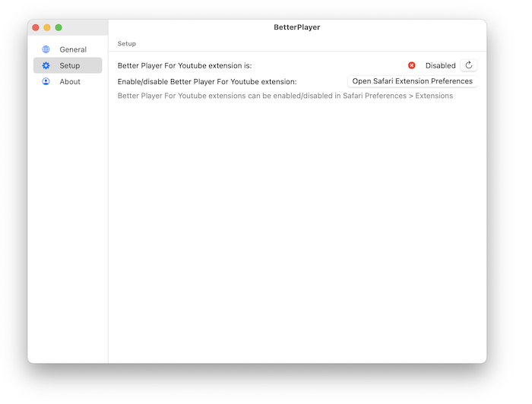This screenshot has width=532, height=404.
Task: Open Safari Extension Preferences
Action: 412,81
